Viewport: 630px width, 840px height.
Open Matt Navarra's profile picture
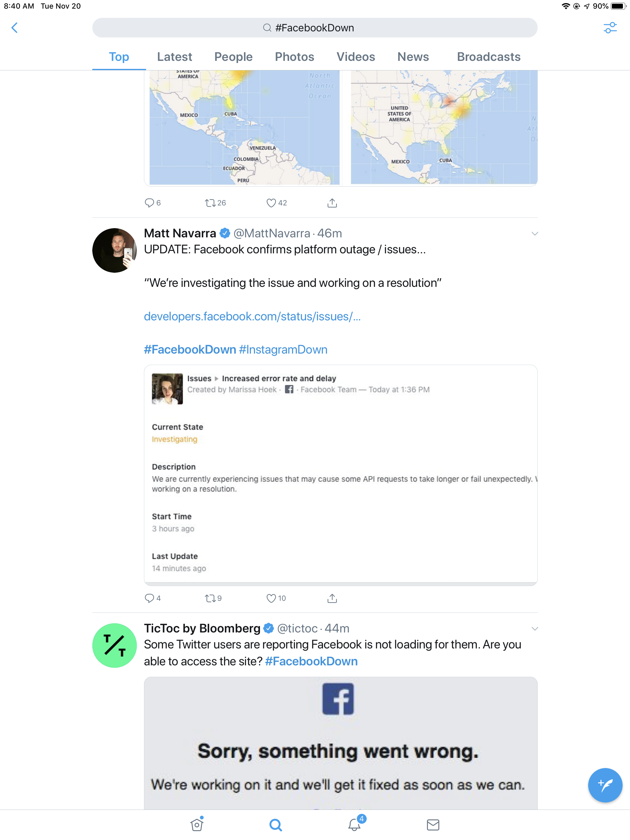click(x=114, y=250)
